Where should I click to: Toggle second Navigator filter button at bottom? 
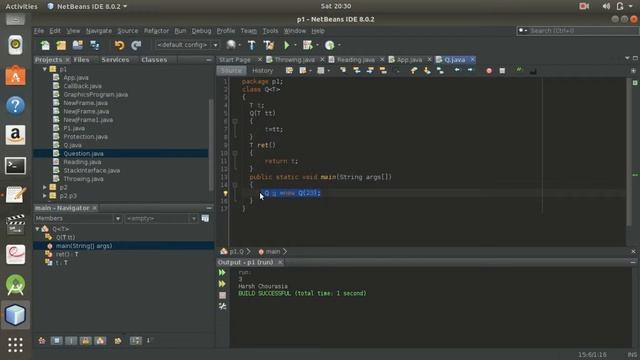(x=57, y=340)
